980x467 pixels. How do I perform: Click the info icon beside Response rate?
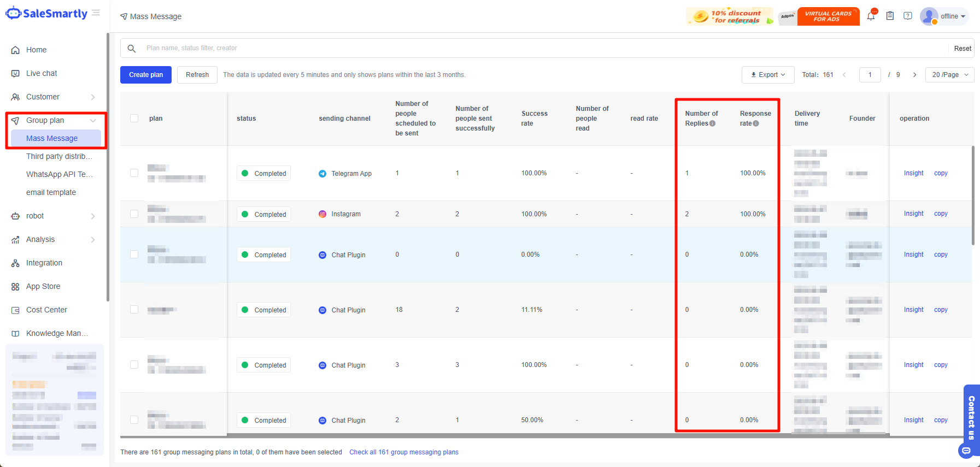pyautogui.click(x=756, y=123)
